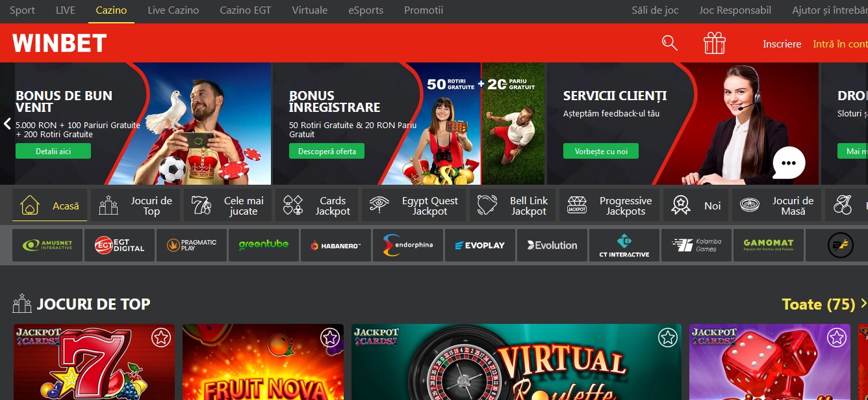Open eSports menu item
Image resolution: width=868 pixels, height=400 pixels.
tap(366, 10)
